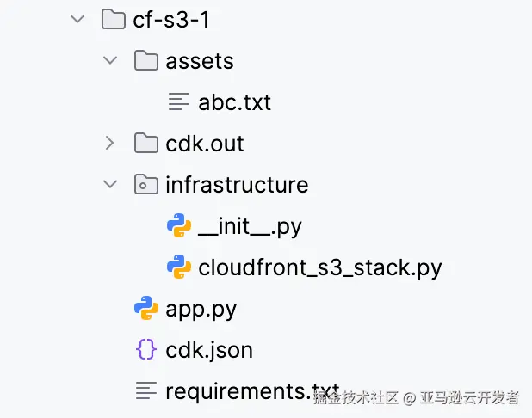532x418 pixels.
Task: Click the assets folder icon
Action: pos(145,61)
